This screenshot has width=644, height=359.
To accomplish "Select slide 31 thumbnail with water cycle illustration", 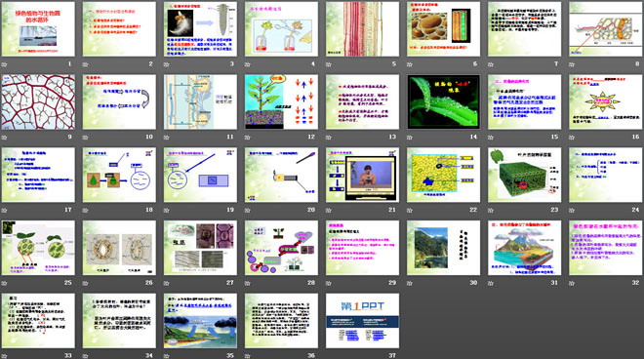I will (525, 248).
